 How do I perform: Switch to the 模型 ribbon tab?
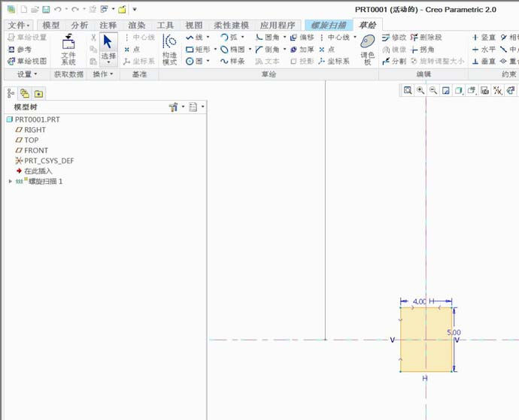tap(51, 25)
